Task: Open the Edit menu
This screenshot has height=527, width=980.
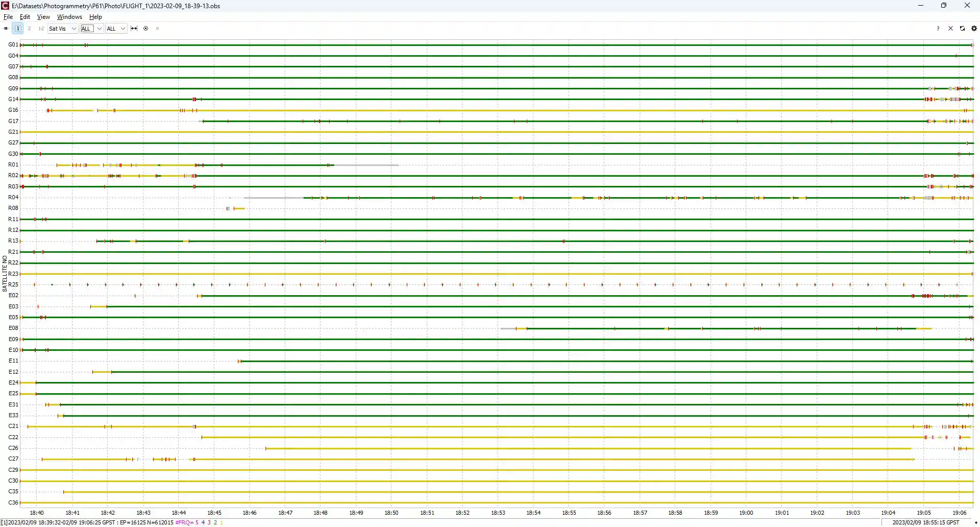Action: tap(25, 17)
